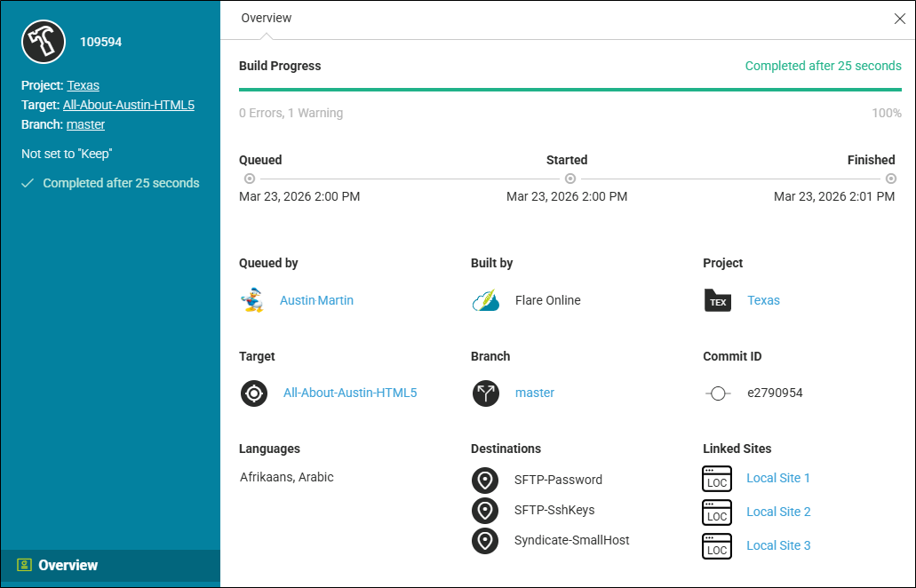The image size is (916, 588).
Task: Click the build hammer icon in sidebar
Action: (44, 42)
